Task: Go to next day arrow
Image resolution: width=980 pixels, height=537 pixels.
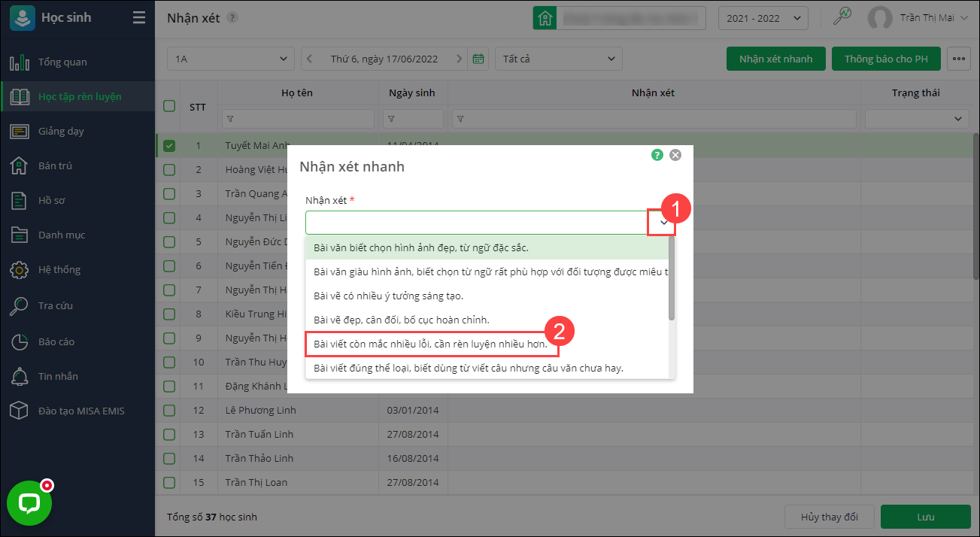Action: click(457, 59)
